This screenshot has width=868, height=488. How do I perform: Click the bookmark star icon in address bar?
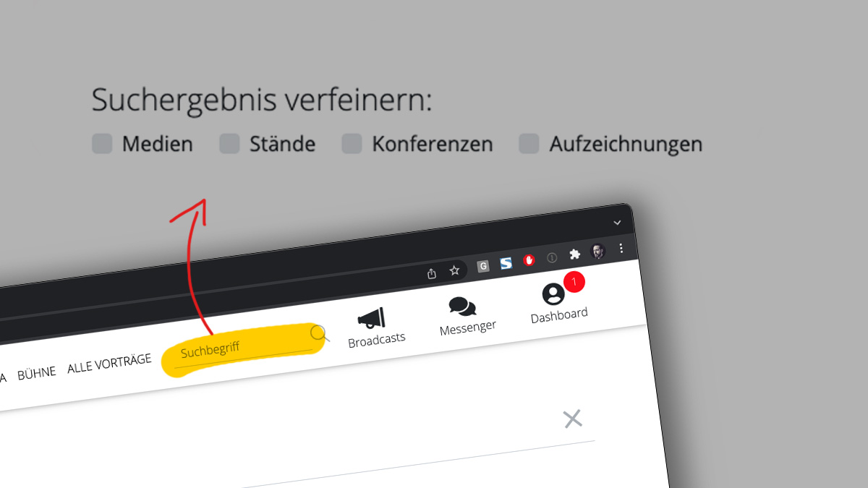[454, 270]
